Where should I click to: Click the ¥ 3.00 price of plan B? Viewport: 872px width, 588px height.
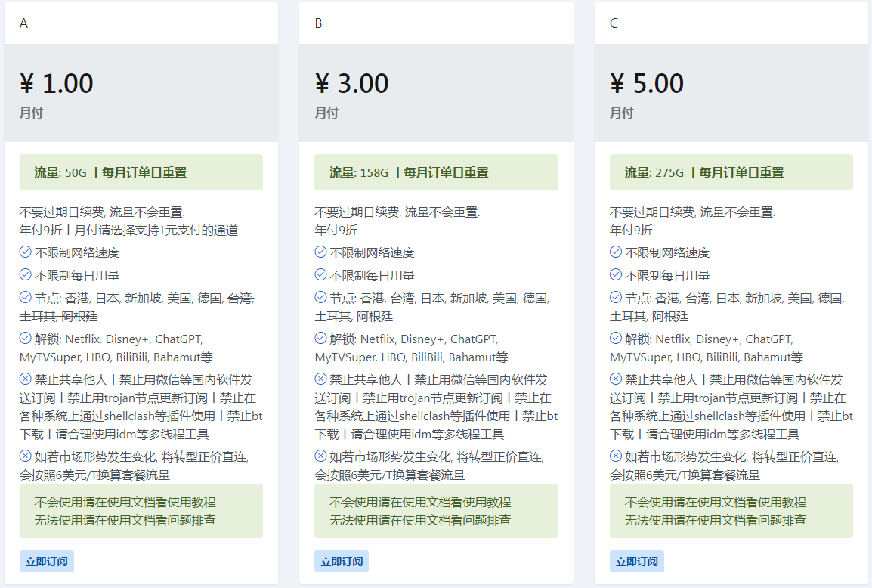351,84
